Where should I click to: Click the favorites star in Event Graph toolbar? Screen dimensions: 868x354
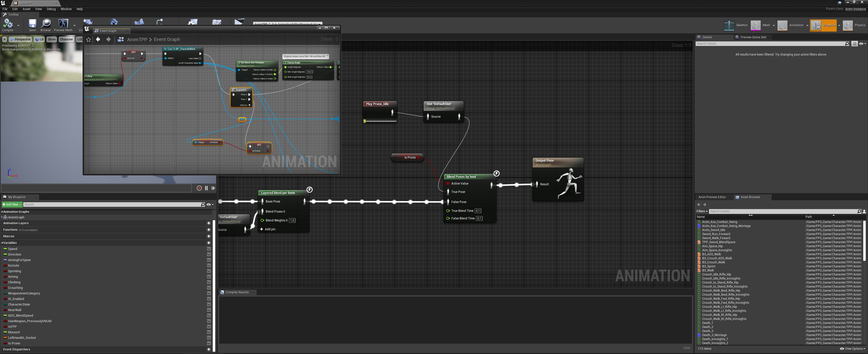pos(88,39)
